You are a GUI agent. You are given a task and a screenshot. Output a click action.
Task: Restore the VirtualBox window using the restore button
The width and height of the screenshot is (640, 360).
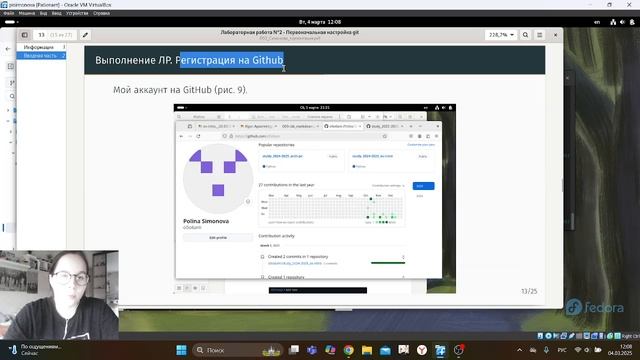click(x=609, y=5)
